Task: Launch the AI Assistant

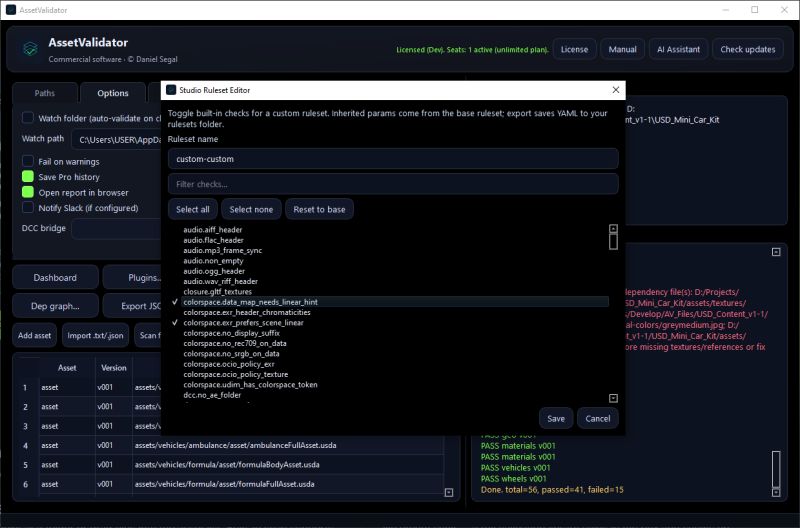Action: coord(679,49)
